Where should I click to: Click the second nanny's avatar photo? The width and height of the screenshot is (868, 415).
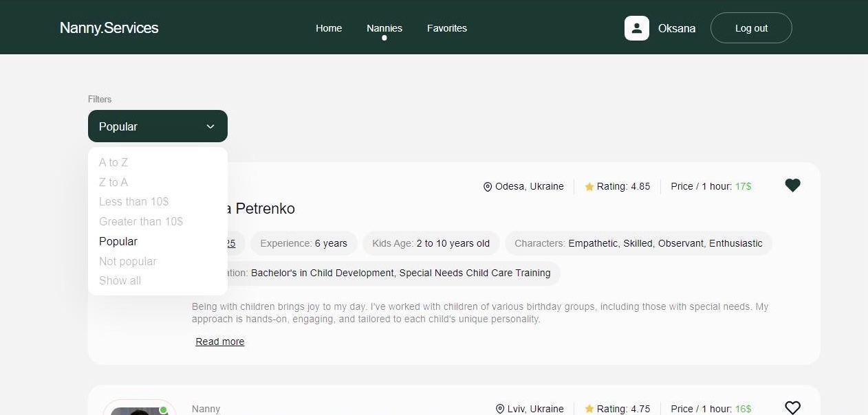140,410
